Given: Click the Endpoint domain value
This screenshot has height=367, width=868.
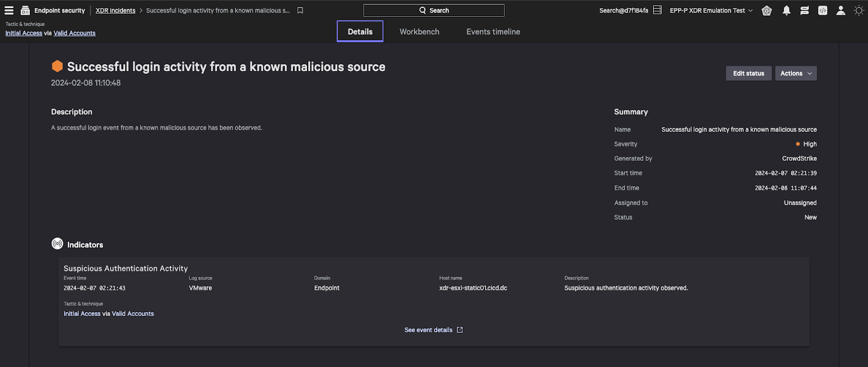Looking at the screenshot, I should click(327, 288).
